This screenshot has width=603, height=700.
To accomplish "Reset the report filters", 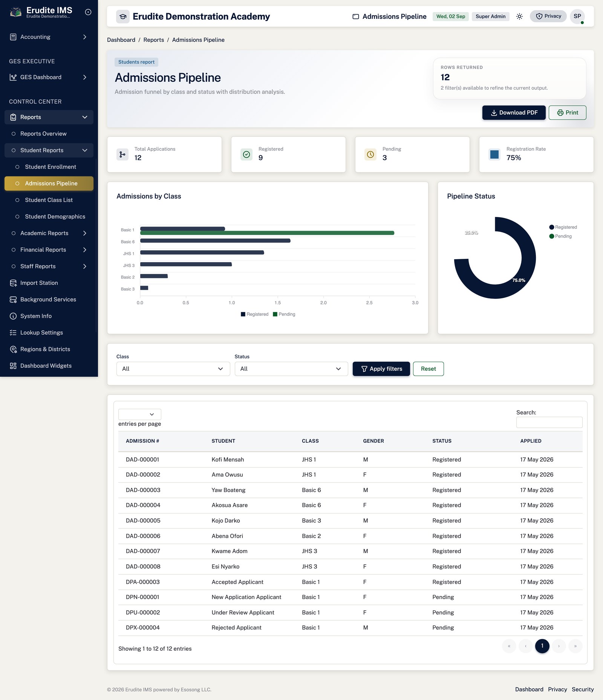I will 428,369.
